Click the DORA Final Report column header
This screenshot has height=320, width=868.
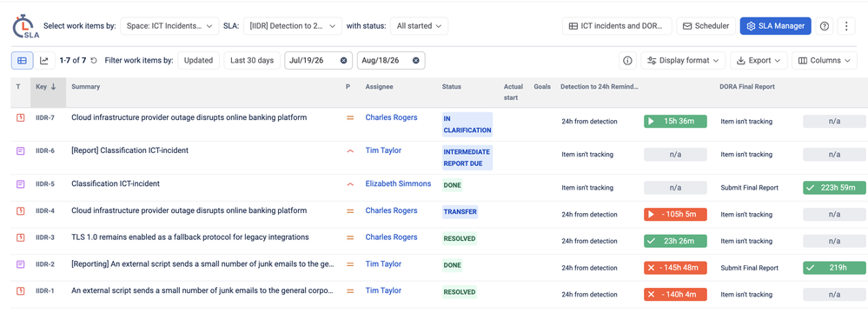pos(746,86)
